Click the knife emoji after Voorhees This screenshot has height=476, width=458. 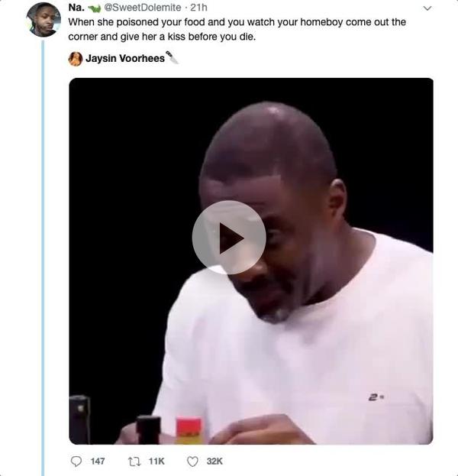coord(173,58)
